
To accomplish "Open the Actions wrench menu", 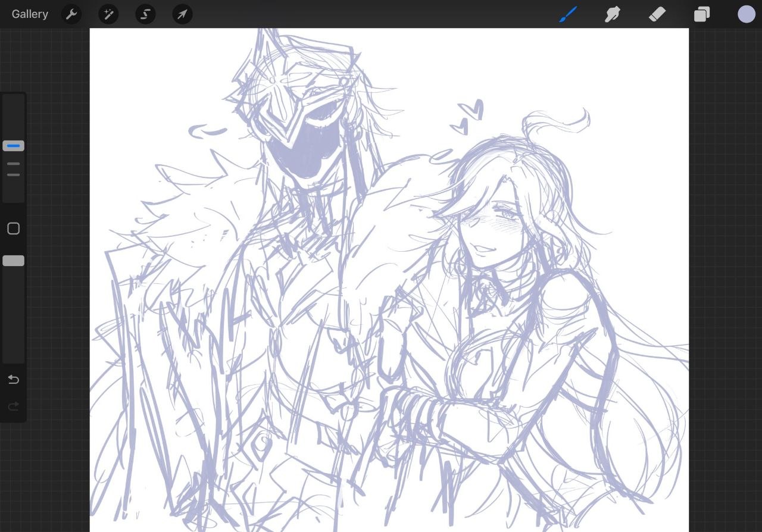I will pyautogui.click(x=71, y=14).
